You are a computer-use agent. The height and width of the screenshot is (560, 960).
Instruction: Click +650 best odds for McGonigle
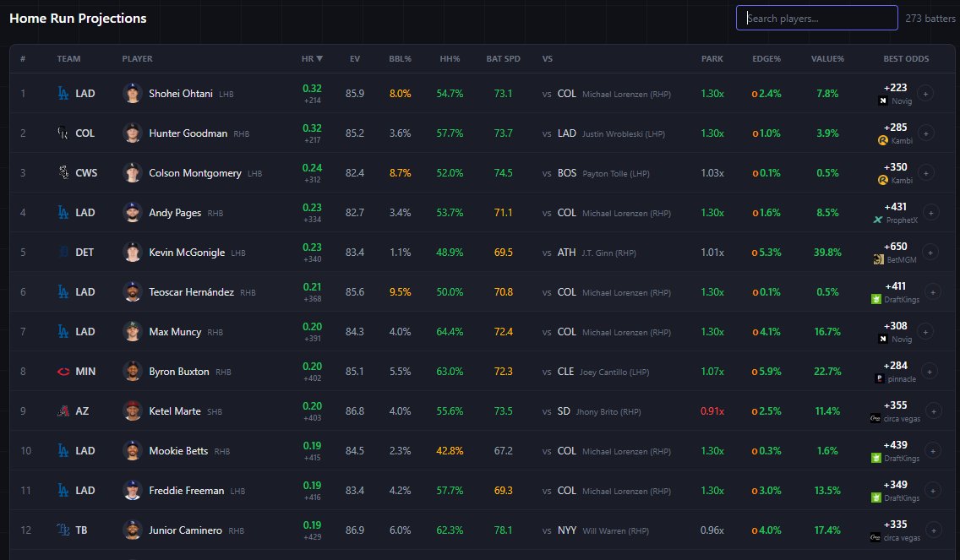895,246
